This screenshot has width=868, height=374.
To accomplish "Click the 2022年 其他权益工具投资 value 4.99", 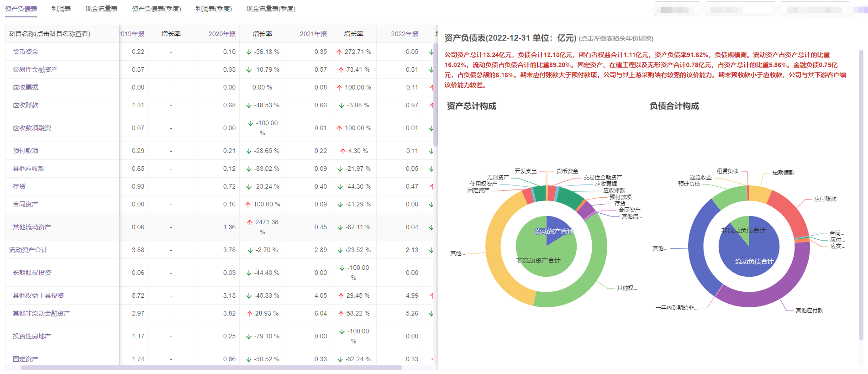I will pyautogui.click(x=412, y=295).
